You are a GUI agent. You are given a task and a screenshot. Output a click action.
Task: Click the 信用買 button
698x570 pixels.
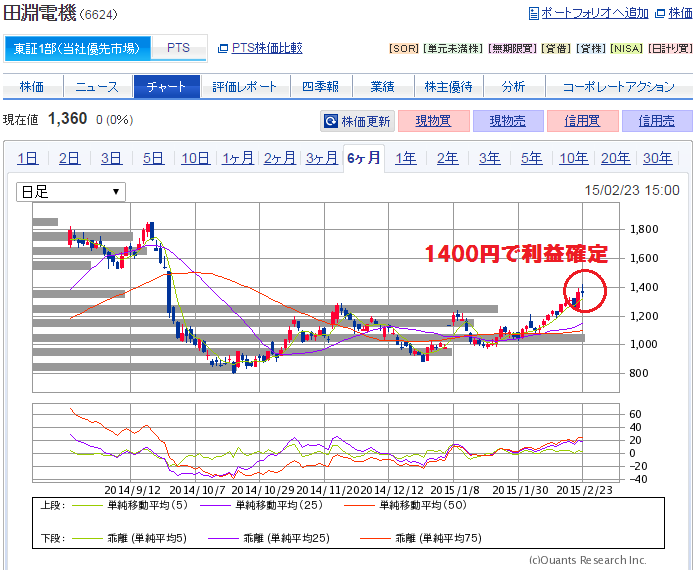point(583,121)
